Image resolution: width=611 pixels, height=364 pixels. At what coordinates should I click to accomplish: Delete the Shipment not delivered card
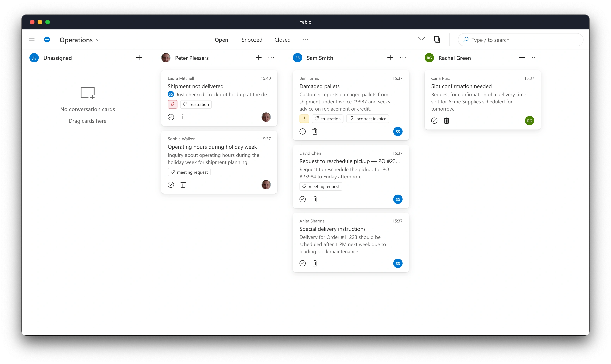pos(183,117)
